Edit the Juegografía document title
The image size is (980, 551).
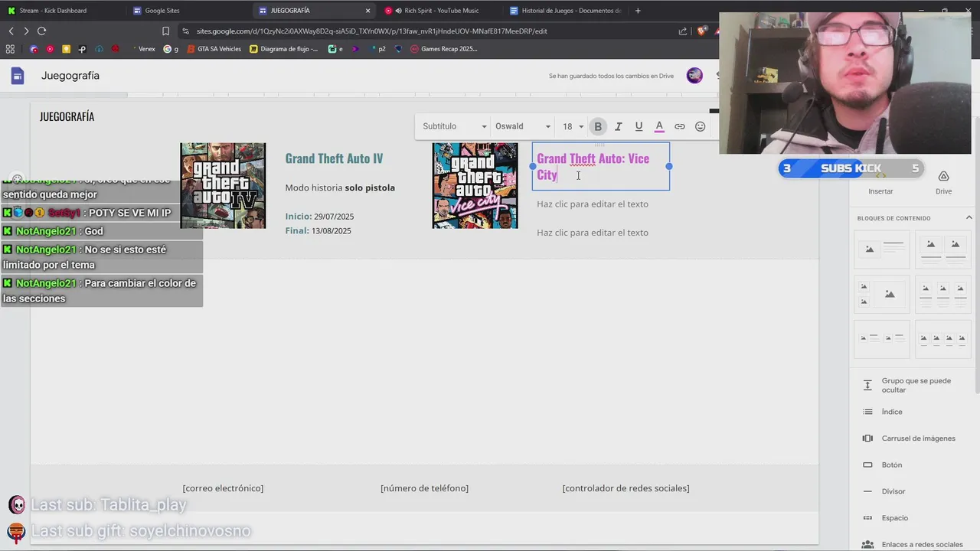(x=70, y=76)
